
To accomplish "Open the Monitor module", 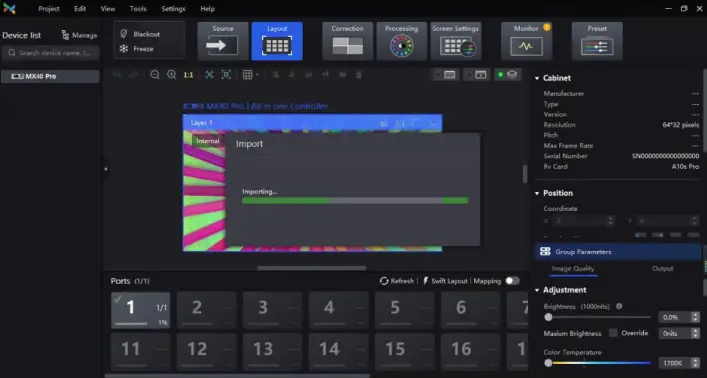I will point(527,41).
